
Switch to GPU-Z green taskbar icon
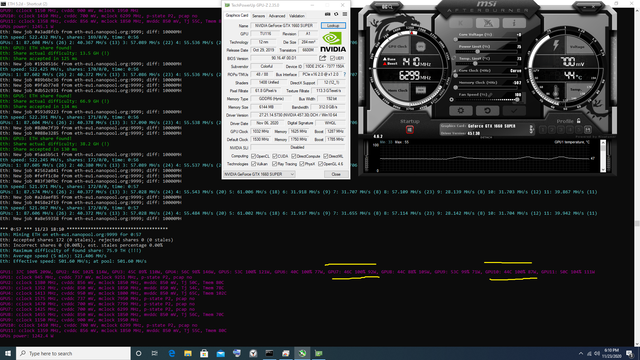(x=318, y=353)
